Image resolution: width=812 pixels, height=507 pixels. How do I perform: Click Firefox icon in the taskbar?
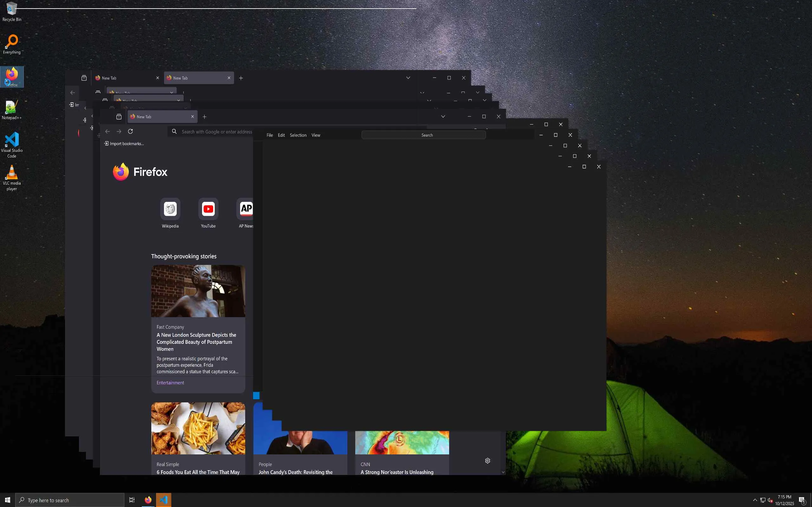(x=148, y=500)
